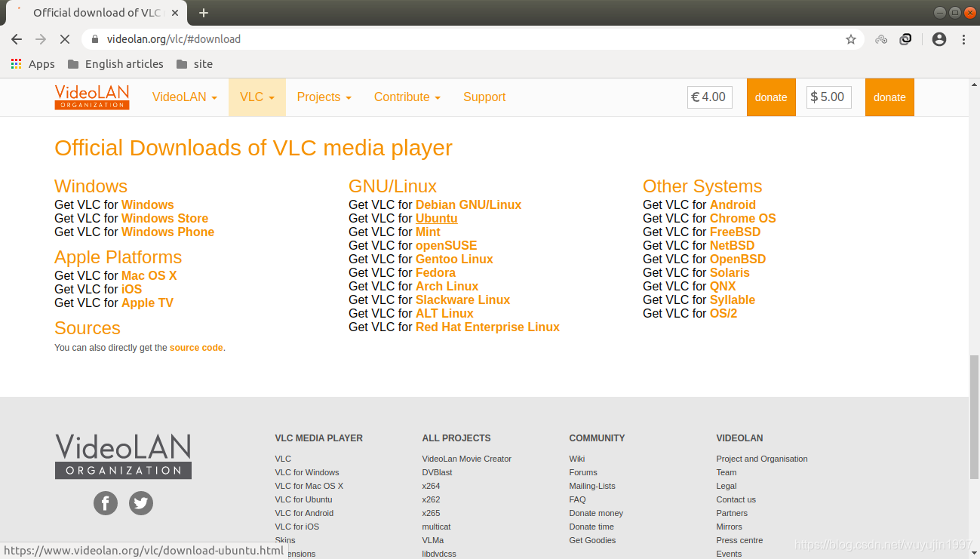
Task: Open the Red Hat Enterprise Linux link
Action: click(487, 327)
